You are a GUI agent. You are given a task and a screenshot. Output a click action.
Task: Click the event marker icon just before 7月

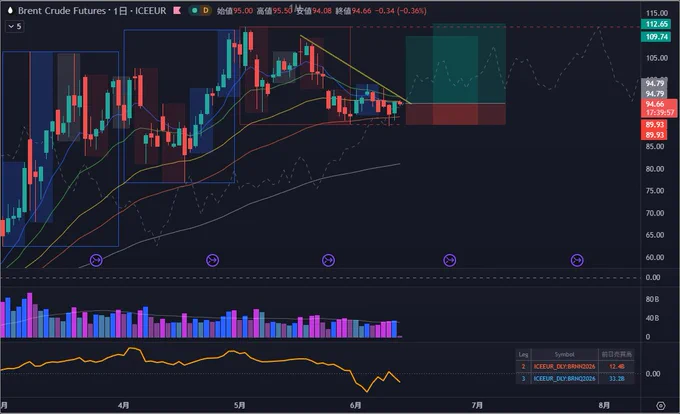[450, 260]
